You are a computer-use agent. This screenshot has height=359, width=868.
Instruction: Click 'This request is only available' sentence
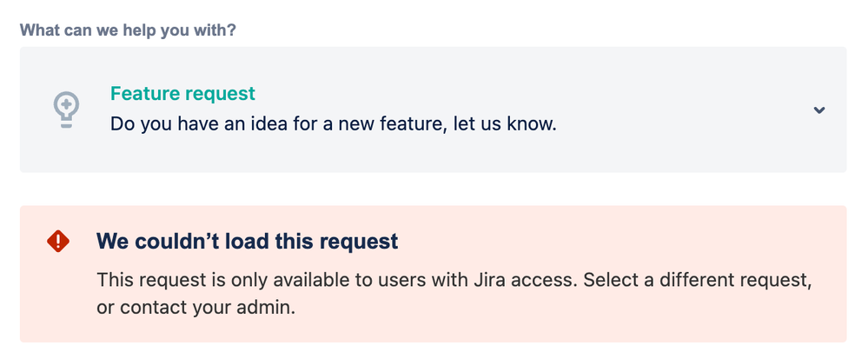[x=222, y=280]
